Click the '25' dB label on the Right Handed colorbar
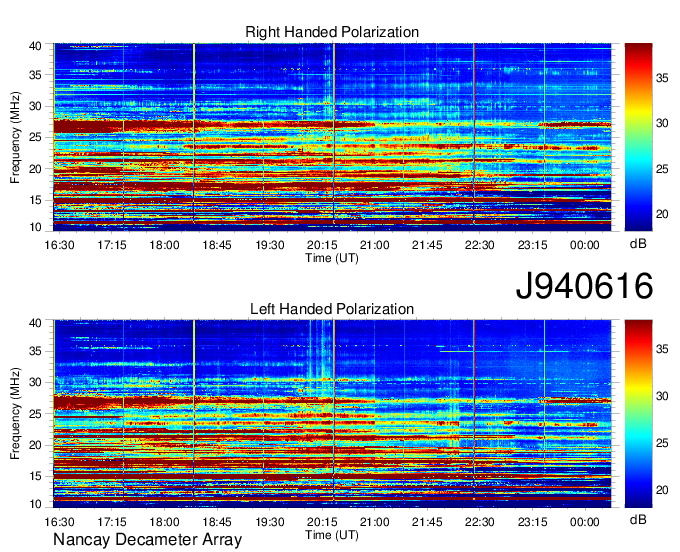The width and height of the screenshot is (680, 552). [662, 169]
